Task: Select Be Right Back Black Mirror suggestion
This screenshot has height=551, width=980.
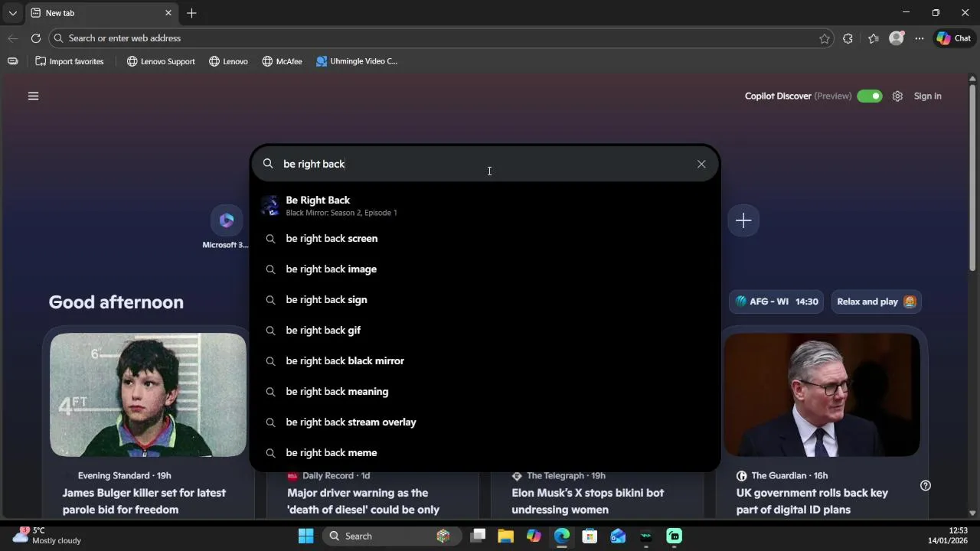Action: [x=485, y=206]
